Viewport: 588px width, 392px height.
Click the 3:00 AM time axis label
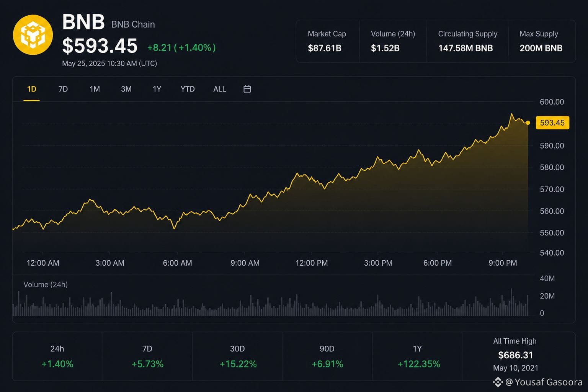(x=110, y=263)
